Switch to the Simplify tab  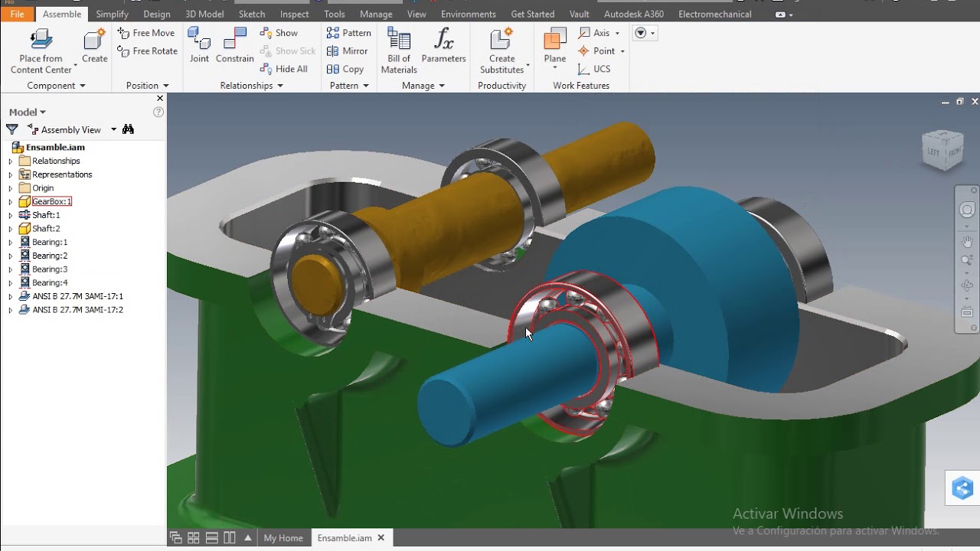113,14
